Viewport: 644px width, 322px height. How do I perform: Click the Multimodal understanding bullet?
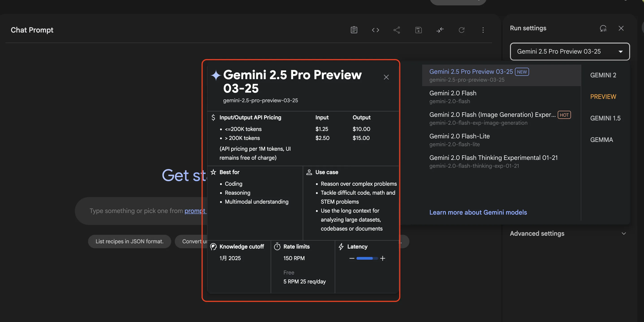coord(257,202)
